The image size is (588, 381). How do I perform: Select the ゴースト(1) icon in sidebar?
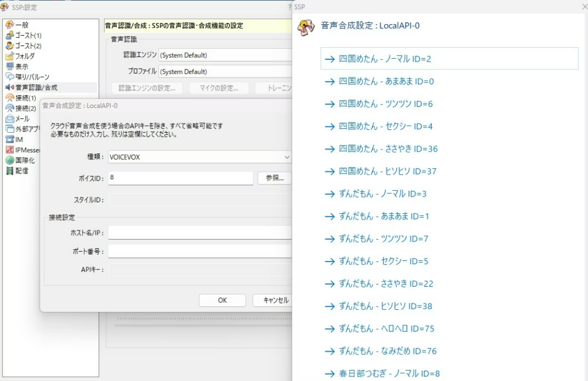tap(9, 36)
